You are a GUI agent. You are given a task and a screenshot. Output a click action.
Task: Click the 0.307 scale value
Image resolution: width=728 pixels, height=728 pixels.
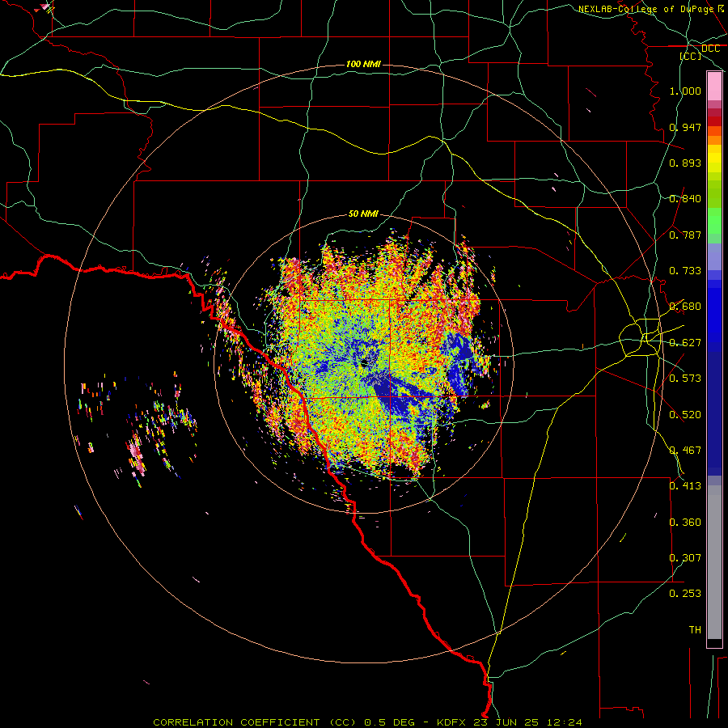(x=685, y=558)
